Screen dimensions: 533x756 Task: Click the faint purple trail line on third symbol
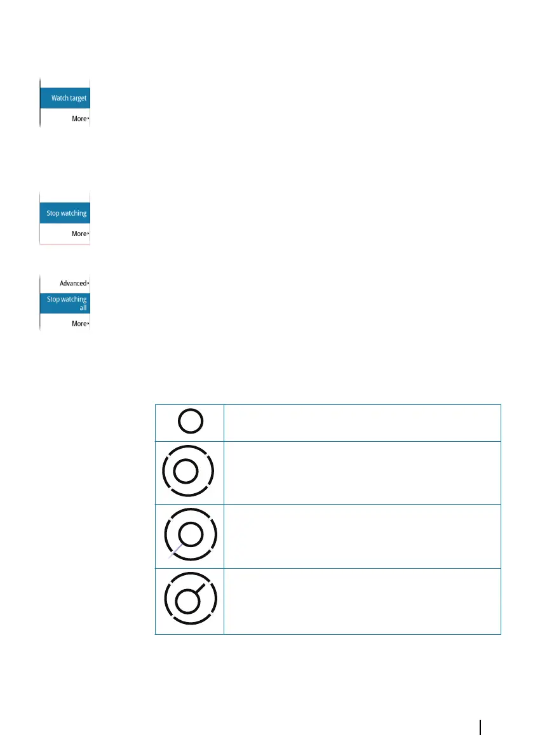pyautogui.click(x=175, y=551)
